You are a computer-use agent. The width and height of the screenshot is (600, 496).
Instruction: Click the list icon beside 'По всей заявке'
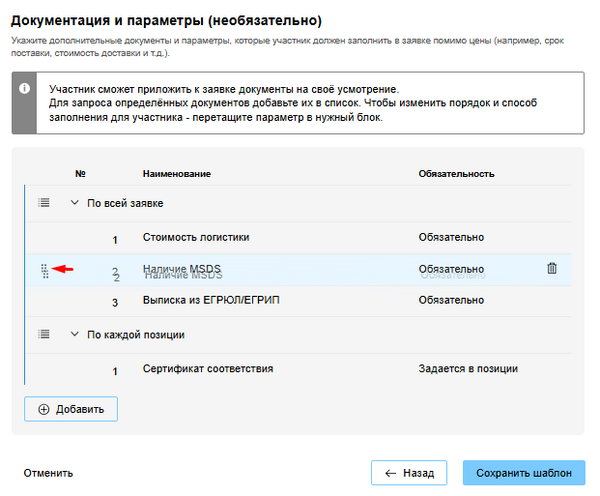pos(44,203)
